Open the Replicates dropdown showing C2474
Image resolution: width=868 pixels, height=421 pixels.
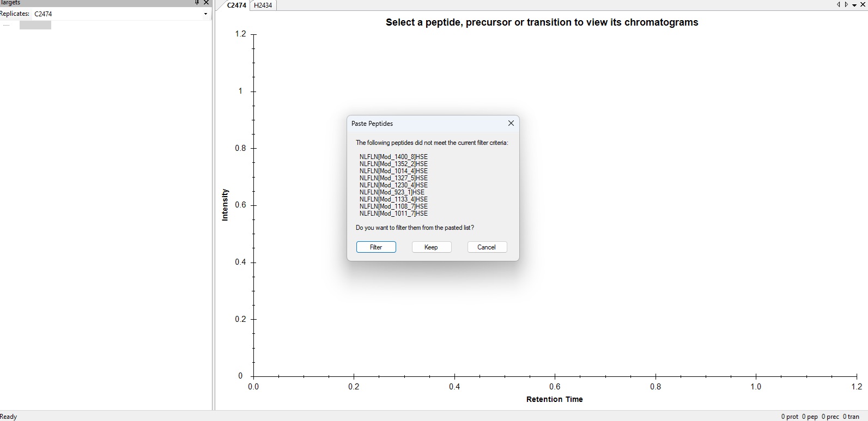205,14
